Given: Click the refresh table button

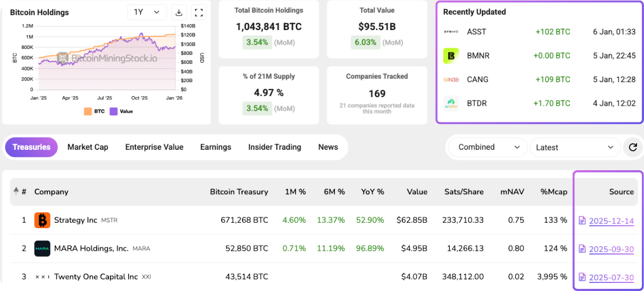Looking at the screenshot, I should click(x=632, y=147).
